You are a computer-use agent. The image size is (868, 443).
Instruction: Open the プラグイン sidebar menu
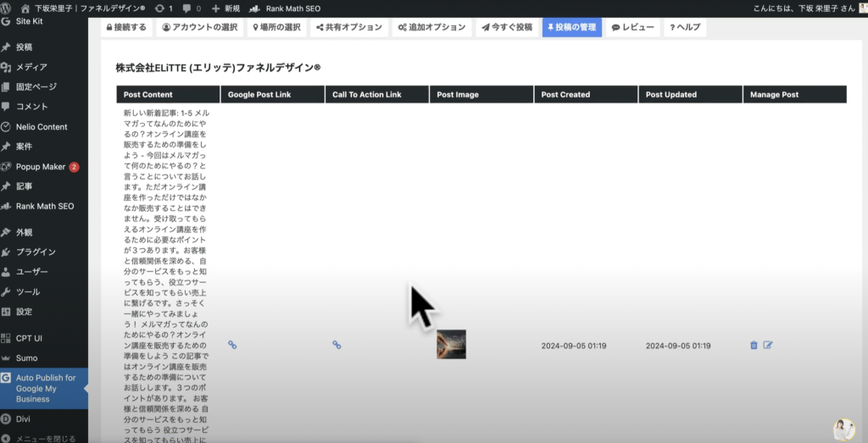click(x=36, y=252)
